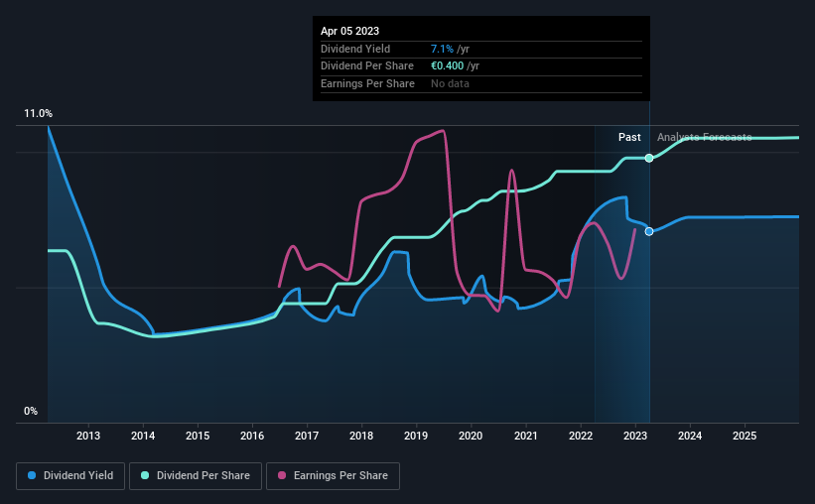Click the teal Dividend Per Share legend dot
Viewport: 815px width, 504px height.
point(145,475)
